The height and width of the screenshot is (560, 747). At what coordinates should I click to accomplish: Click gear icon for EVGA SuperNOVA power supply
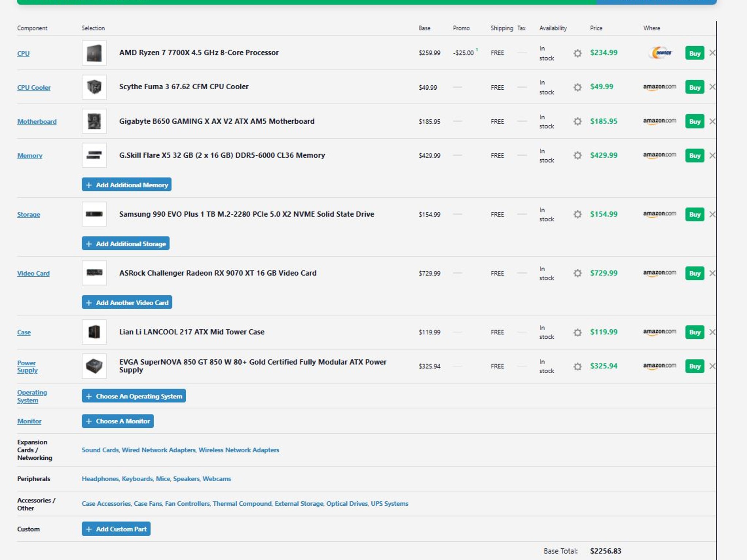(x=577, y=366)
